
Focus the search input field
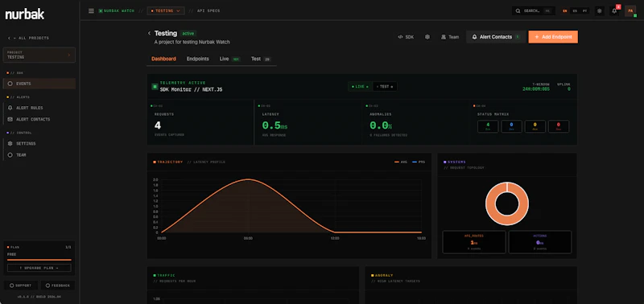click(x=534, y=11)
